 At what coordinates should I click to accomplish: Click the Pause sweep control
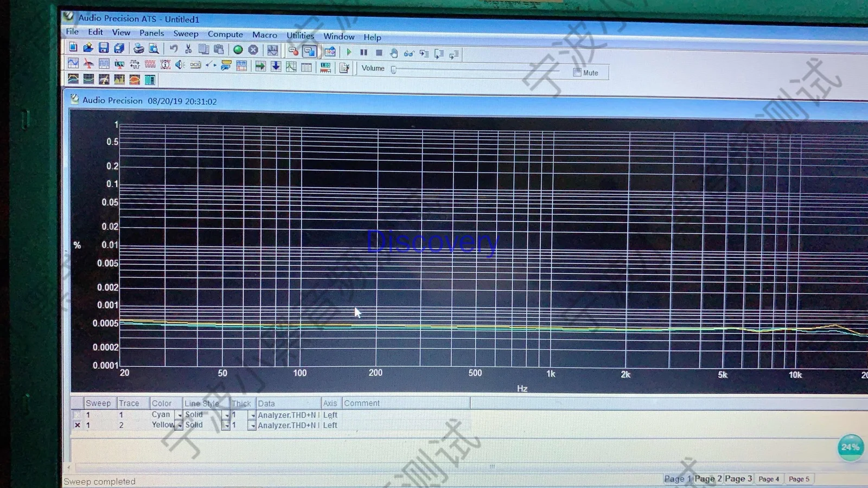pyautogui.click(x=363, y=53)
